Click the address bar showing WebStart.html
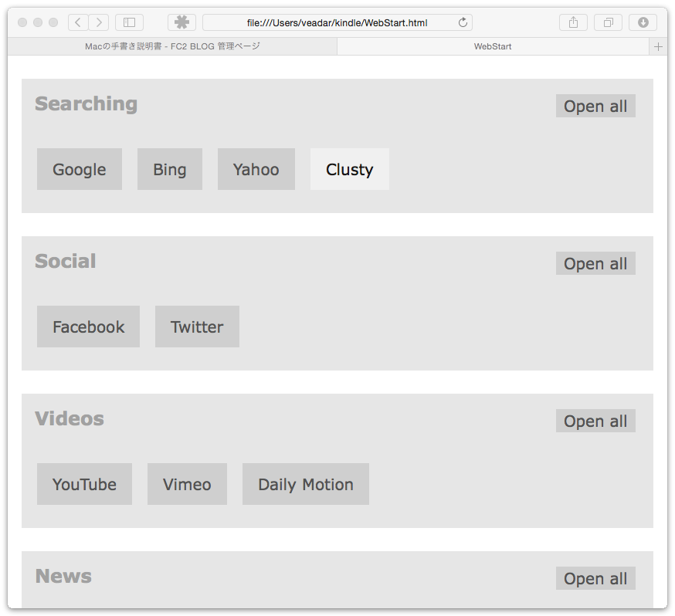Screen dimensions: 675x616 click(x=337, y=22)
